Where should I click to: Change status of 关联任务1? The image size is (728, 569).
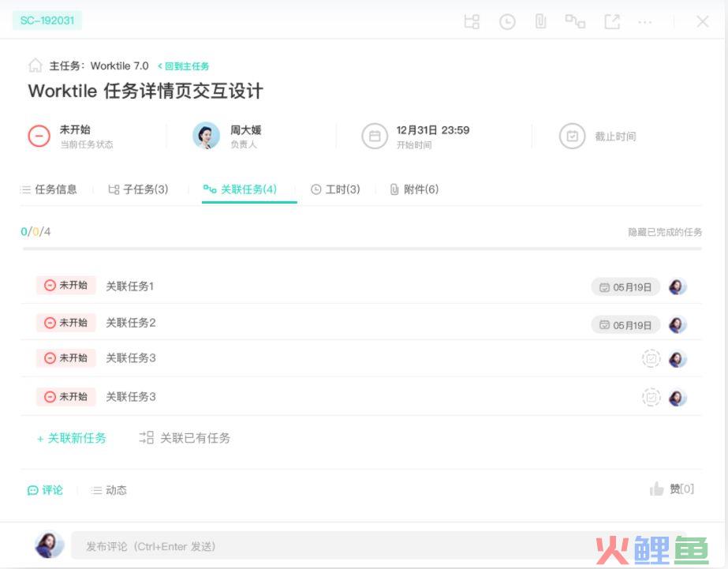pyautogui.click(x=66, y=285)
